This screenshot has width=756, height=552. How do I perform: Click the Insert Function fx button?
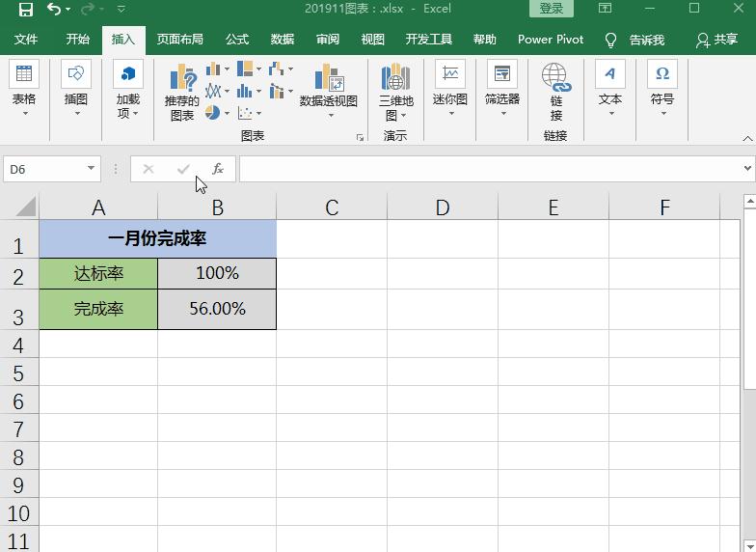coord(218,169)
